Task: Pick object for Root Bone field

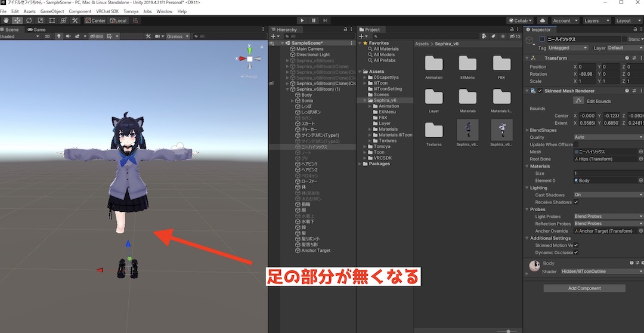Action: click(x=640, y=159)
